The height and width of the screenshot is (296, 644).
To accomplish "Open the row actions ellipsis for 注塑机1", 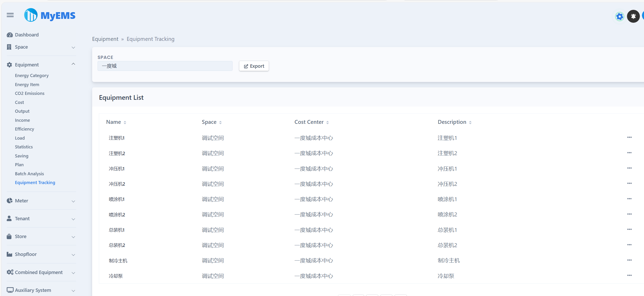I will (629, 137).
